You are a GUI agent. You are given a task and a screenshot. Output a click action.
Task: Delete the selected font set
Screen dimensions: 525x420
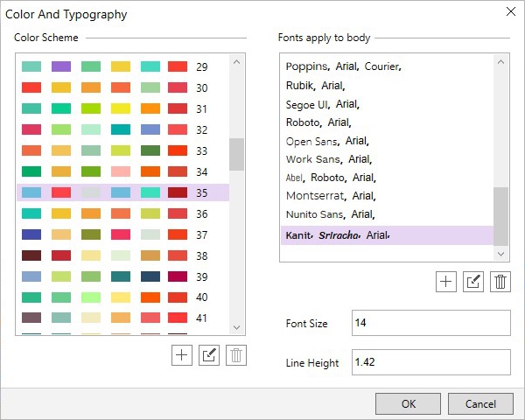[500, 281]
